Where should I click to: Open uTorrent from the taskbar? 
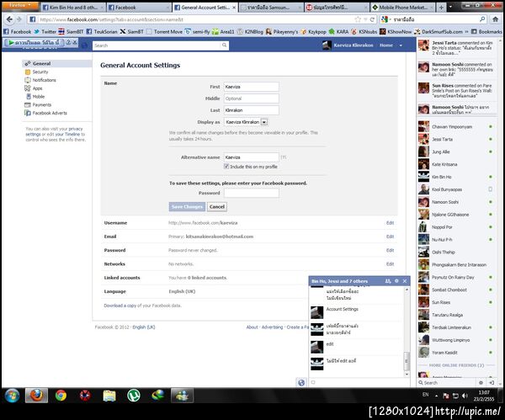coord(133,396)
